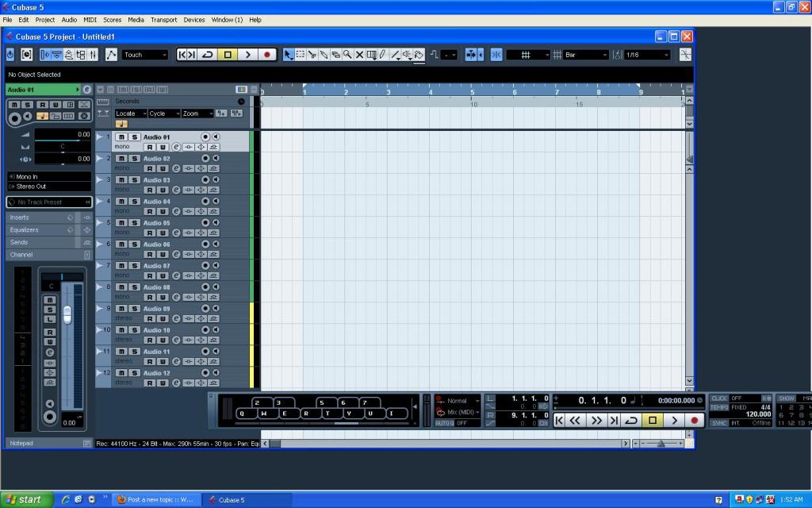This screenshot has height=508, width=812.
Task: Open the 1/16 quantize dropdown
Action: (x=647, y=55)
